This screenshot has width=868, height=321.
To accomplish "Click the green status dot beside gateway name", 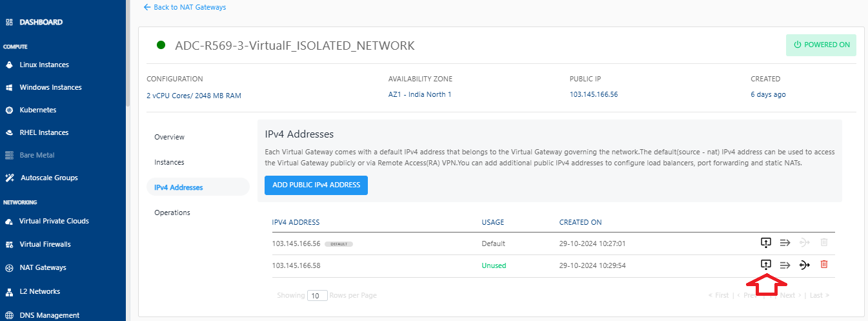I will [x=161, y=45].
